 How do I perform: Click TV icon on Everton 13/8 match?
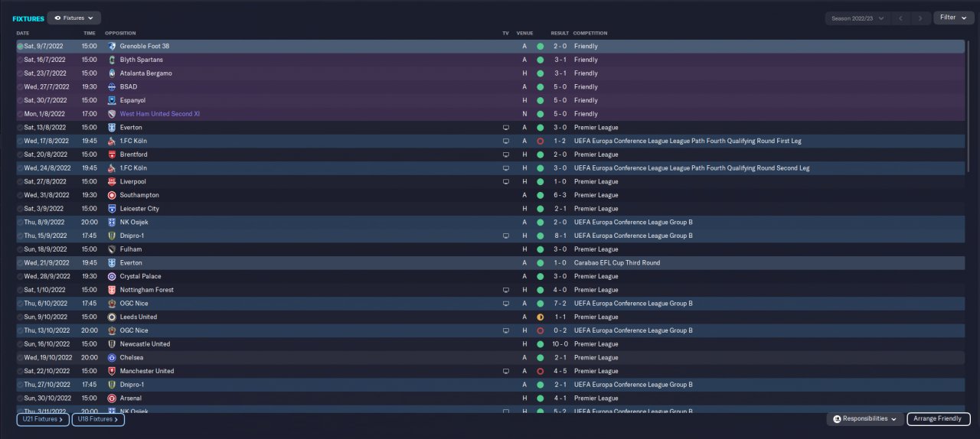point(505,128)
